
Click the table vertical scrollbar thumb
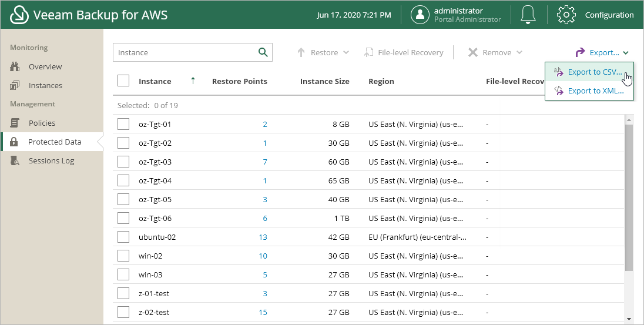(x=629, y=197)
